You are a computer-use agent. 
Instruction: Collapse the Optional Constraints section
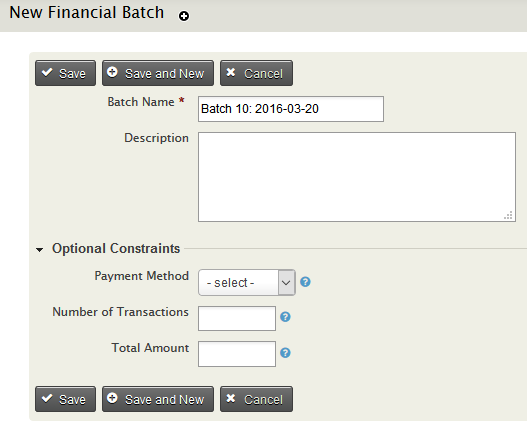[x=40, y=249]
